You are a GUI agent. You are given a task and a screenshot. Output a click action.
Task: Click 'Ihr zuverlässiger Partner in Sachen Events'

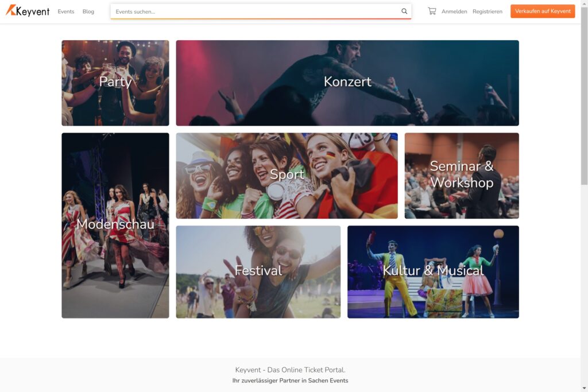coord(290,381)
